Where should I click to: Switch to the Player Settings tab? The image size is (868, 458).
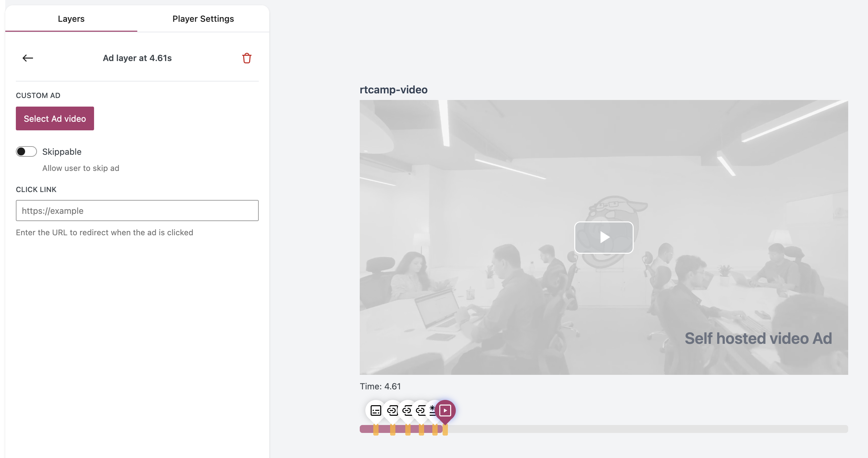(x=203, y=18)
